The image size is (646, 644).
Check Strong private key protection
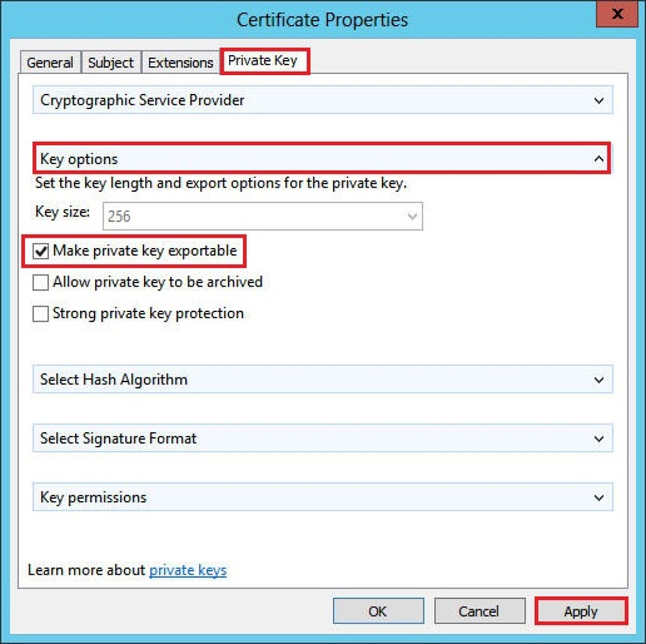41,313
